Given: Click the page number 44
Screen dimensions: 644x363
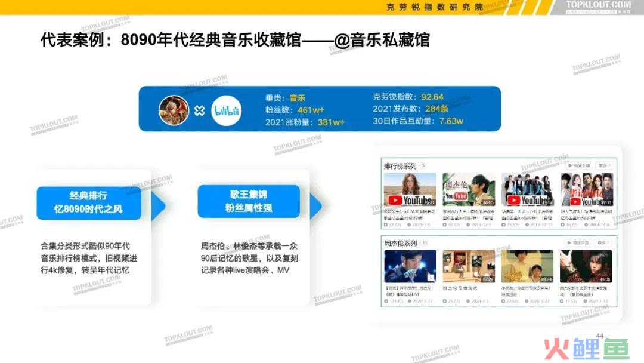Looking at the screenshot, I should point(600,336).
